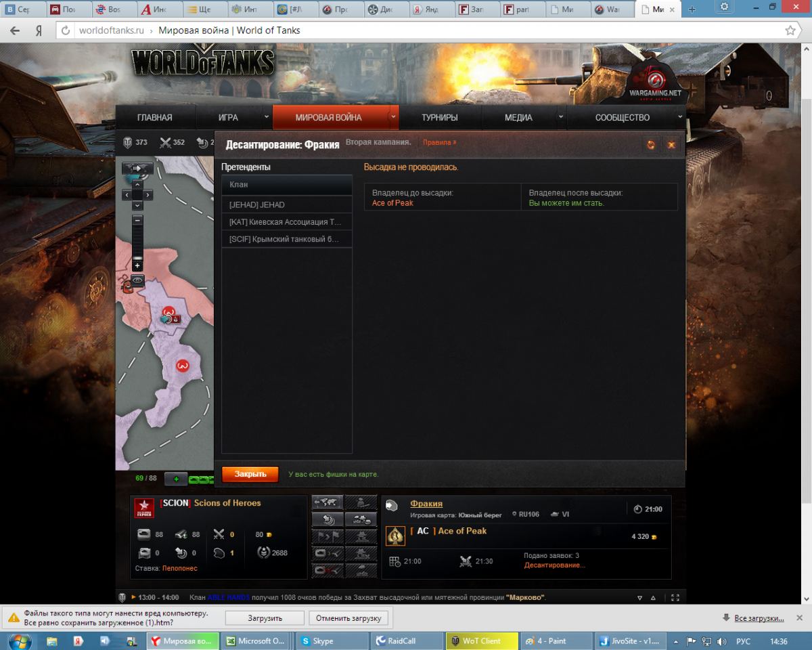Viewport: 812px width, 650px height.
Task: Open the ГЛАВНАЯ menu item
Action: [155, 118]
